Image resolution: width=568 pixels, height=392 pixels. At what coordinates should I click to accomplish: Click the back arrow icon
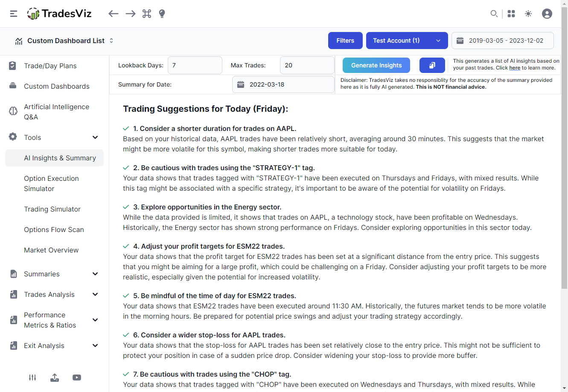[113, 14]
